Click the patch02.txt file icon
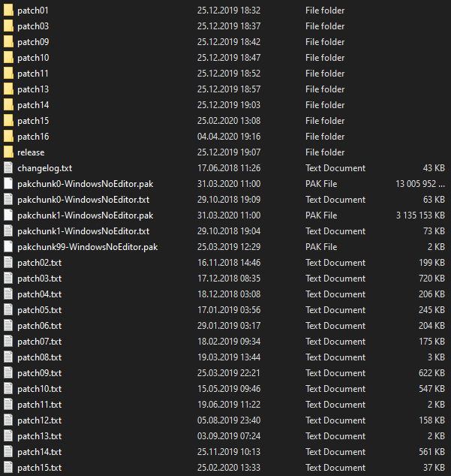The height and width of the screenshot is (476, 451). click(x=8, y=263)
